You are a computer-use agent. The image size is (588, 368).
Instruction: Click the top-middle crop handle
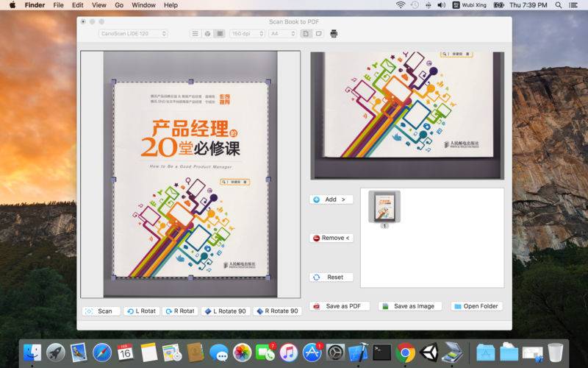pyautogui.click(x=191, y=82)
